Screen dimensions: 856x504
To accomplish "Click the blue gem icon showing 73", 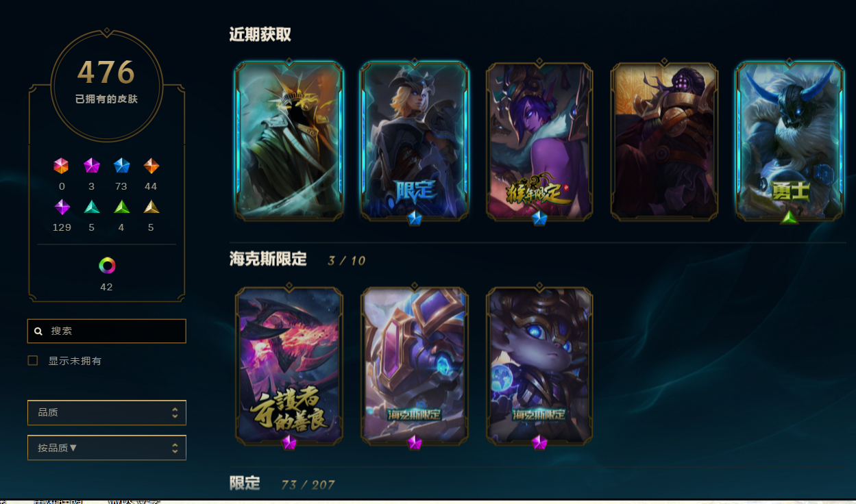I will click(121, 166).
